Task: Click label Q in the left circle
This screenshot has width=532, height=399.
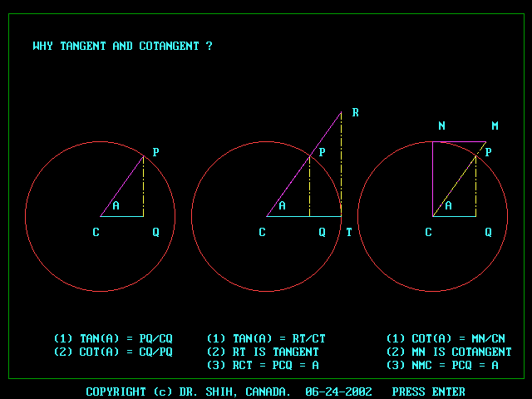Action: point(155,232)
